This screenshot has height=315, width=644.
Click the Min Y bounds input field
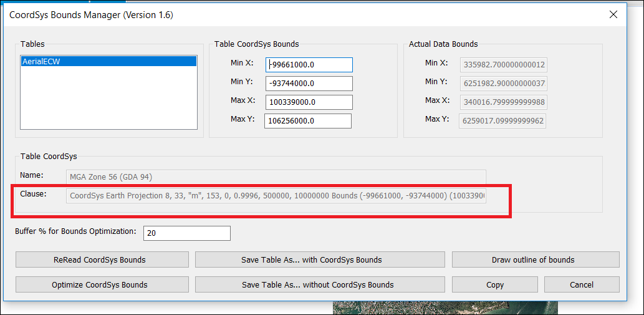[309, 84]
